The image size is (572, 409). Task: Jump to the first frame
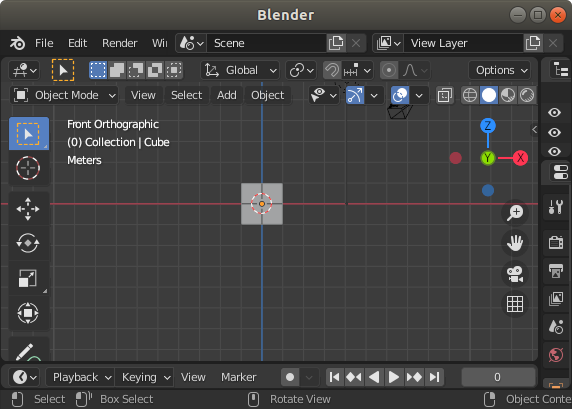[335, 377]
